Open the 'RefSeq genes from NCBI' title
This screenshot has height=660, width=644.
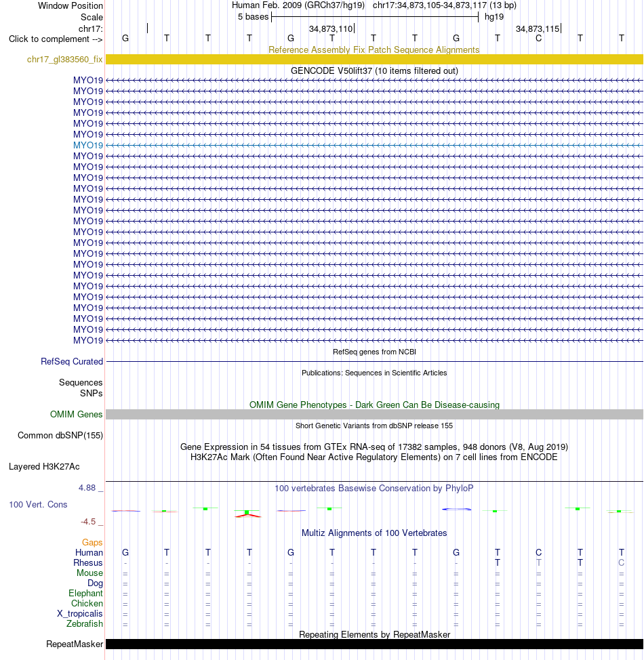(374, 352)
